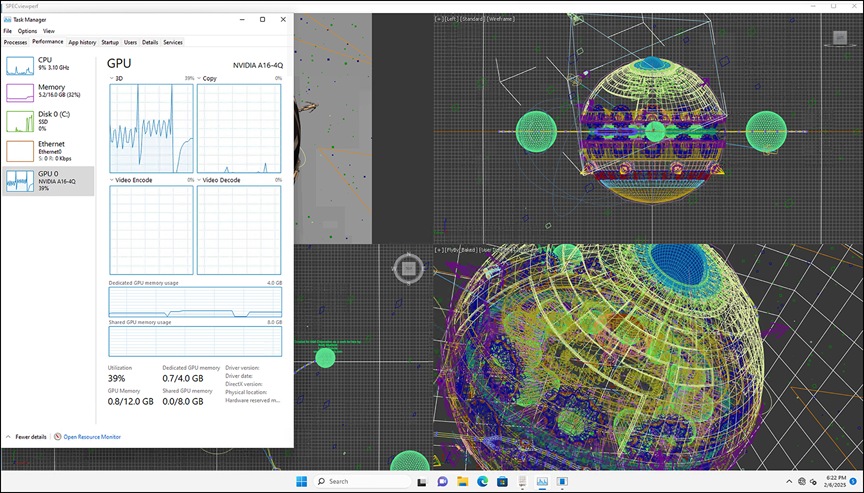This screenshot has height=493, width=864.
Task: Click the tray icon next to the clock
Action: [x=813, y=482]
